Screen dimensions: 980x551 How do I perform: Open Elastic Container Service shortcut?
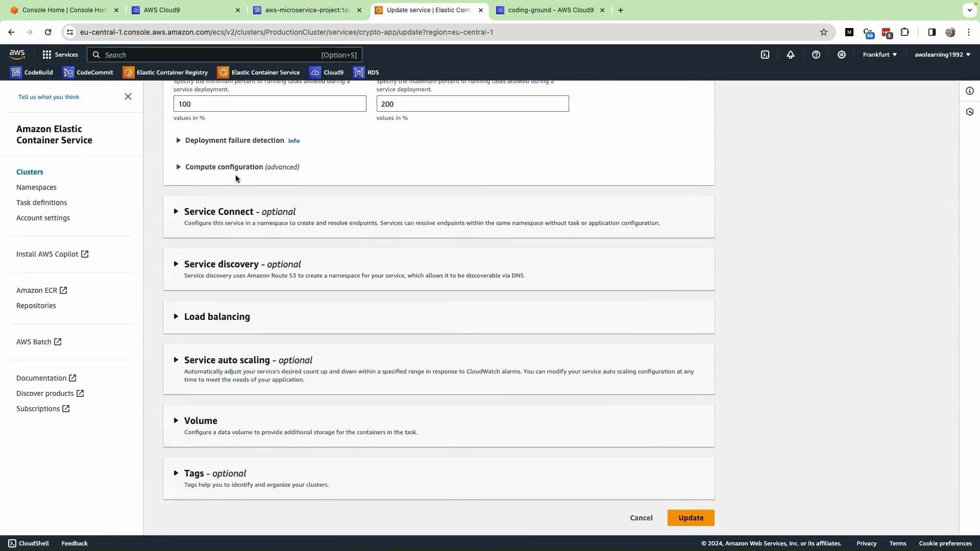pyautogui.click(x=259, y=72)
